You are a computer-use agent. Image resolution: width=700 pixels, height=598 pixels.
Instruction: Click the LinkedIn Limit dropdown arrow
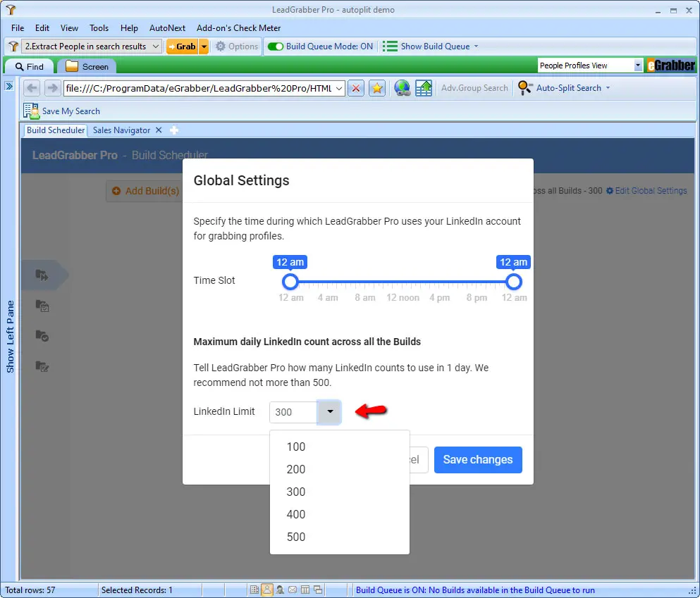329,411
